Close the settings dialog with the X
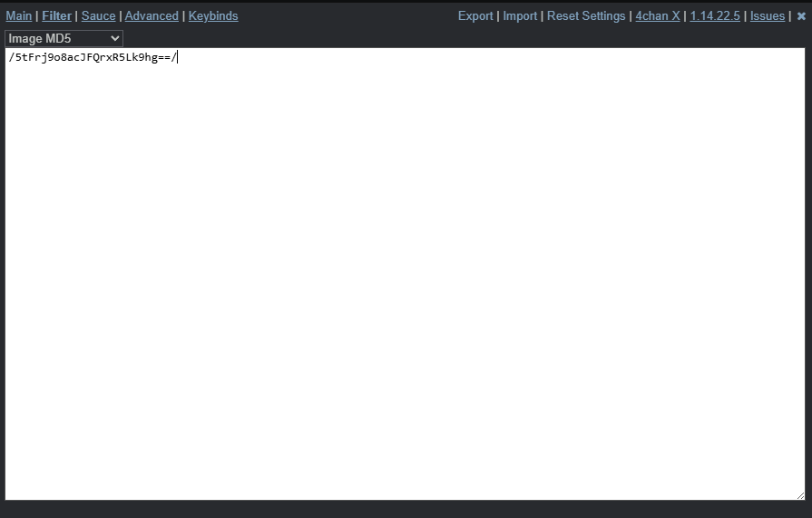Screen dimensions: 812x518 point(801,16)
